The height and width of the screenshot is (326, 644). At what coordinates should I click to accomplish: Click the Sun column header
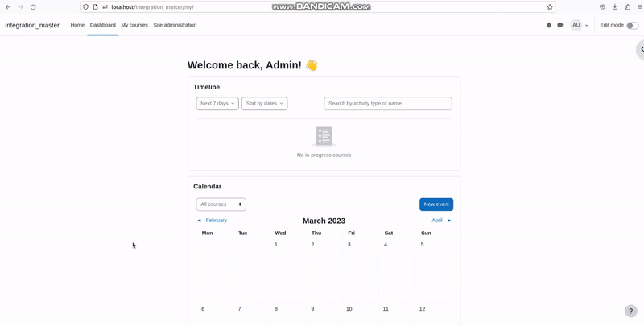tap(426, 233)
